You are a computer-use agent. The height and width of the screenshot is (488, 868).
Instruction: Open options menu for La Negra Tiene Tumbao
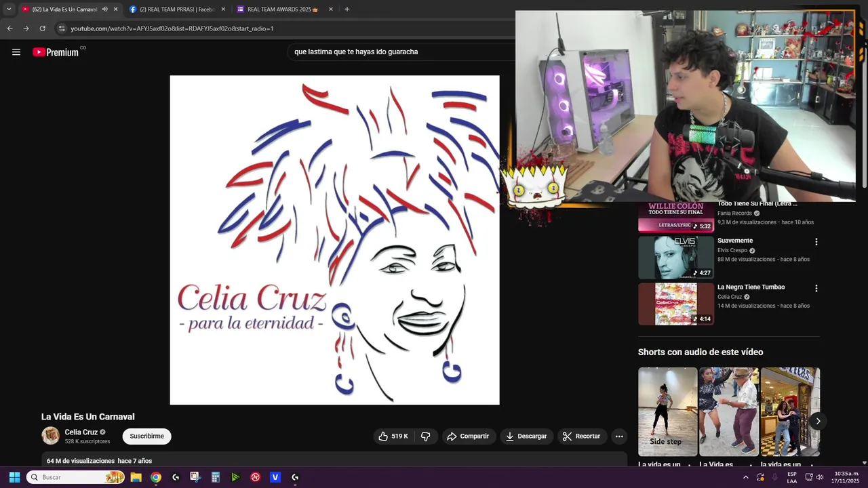coord(816,288)
